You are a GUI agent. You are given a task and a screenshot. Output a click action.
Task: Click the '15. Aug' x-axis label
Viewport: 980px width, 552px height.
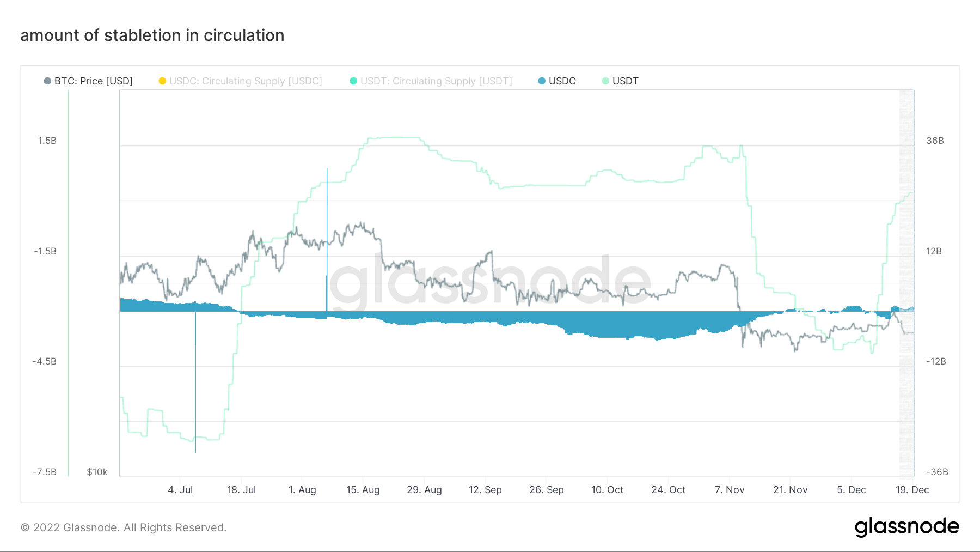pos(363,489)
